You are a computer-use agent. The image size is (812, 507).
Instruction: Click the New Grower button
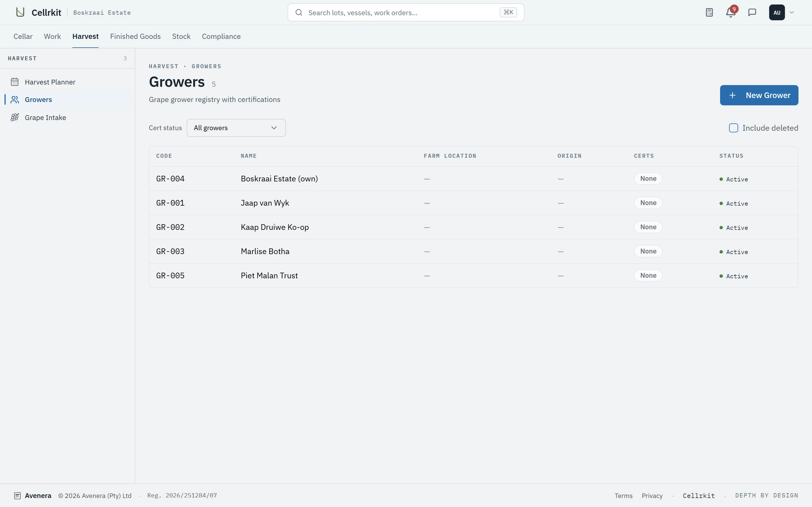click(x=759, y=95)
